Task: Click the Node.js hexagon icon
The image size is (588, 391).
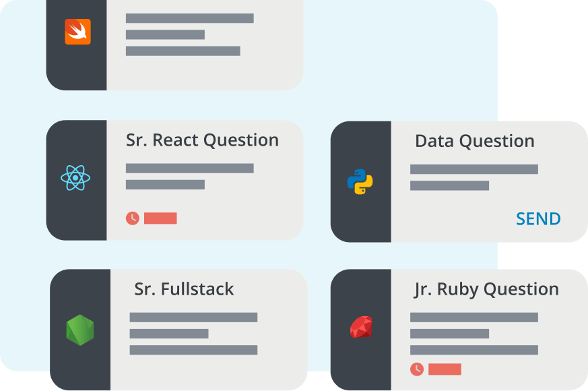Action: click(x=80, y=330)
